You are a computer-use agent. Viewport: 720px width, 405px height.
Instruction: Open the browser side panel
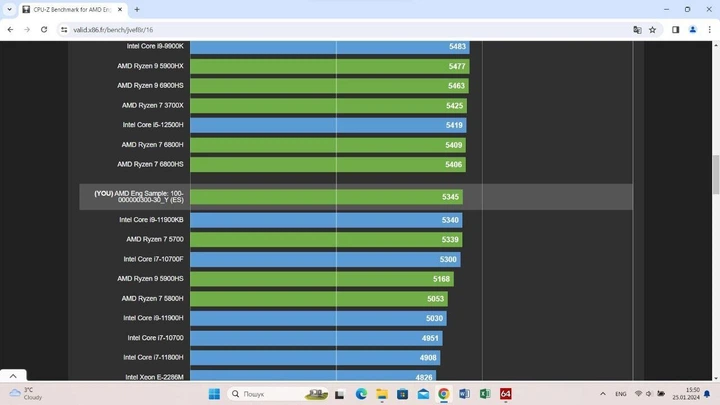click(x=675, y=30)
